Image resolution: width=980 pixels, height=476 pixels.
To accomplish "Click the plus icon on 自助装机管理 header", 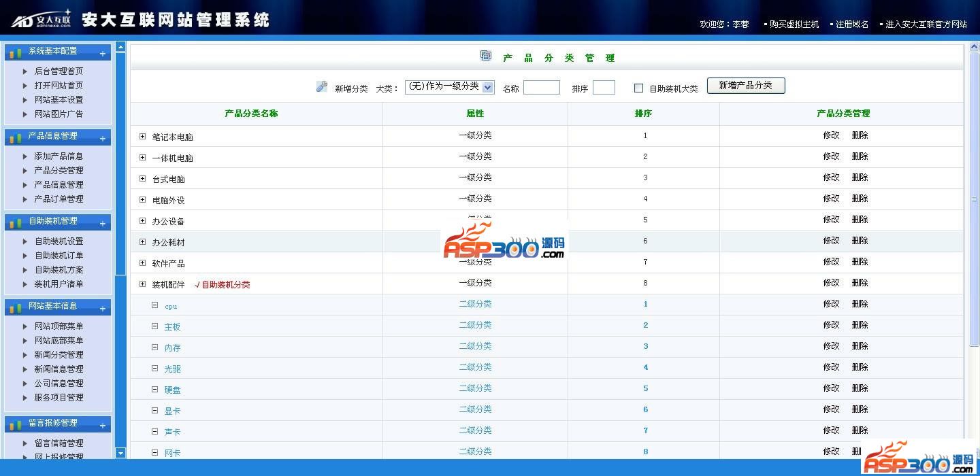I will click(x=103, y=224).
